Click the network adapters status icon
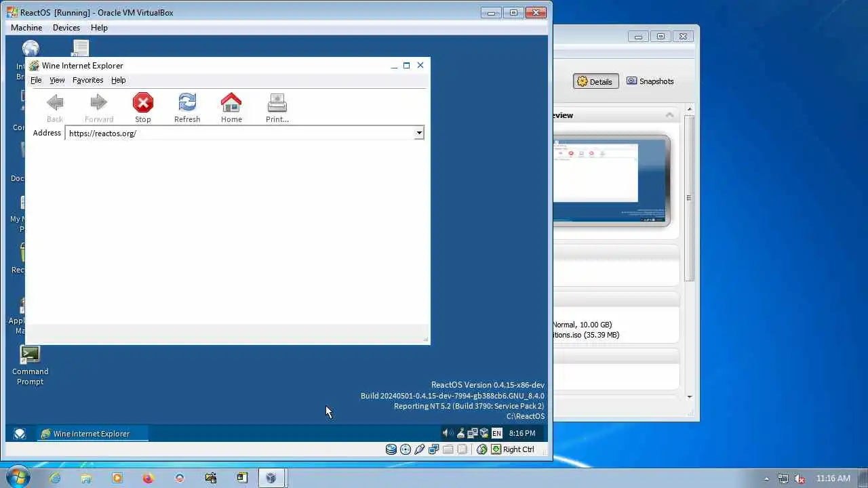 [x=433, y=449]
